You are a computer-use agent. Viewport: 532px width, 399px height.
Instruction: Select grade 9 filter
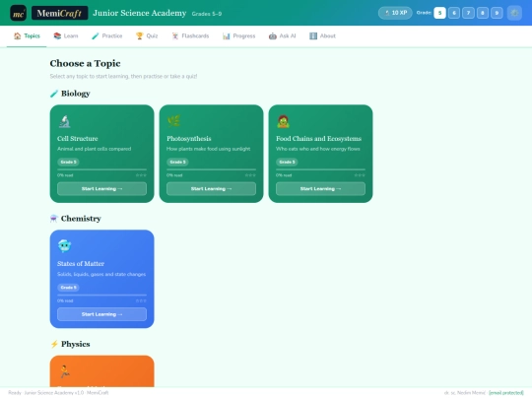point(497,13)
